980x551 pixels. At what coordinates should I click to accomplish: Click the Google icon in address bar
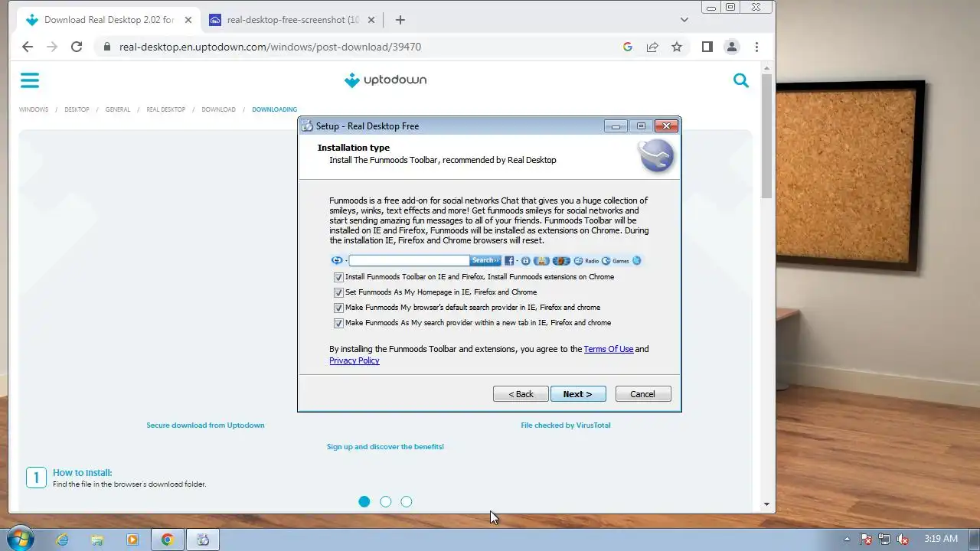point(628,47)
